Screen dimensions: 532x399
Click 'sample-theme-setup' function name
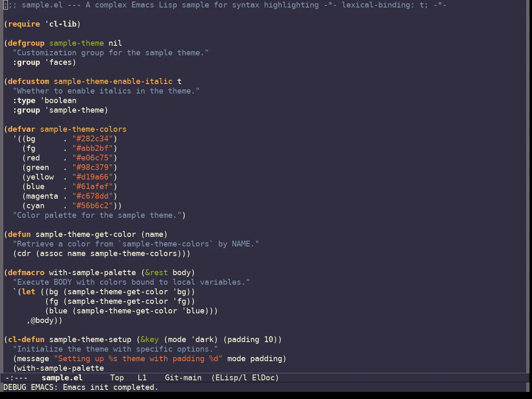pos(90,340)
